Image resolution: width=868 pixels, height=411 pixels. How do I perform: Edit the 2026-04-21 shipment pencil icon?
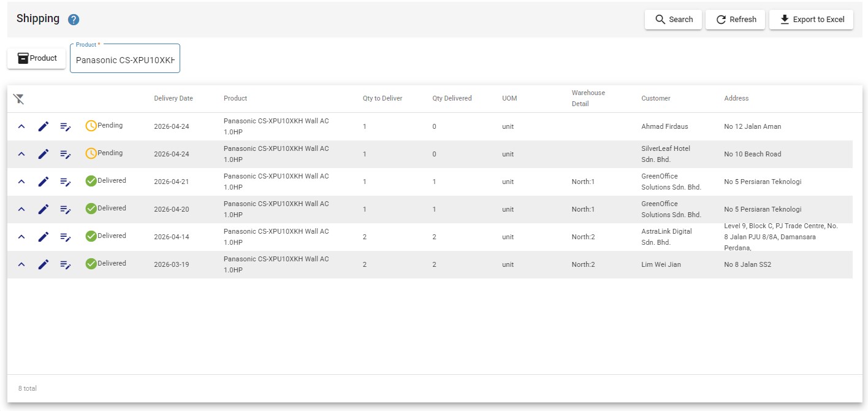click(44, 182)
